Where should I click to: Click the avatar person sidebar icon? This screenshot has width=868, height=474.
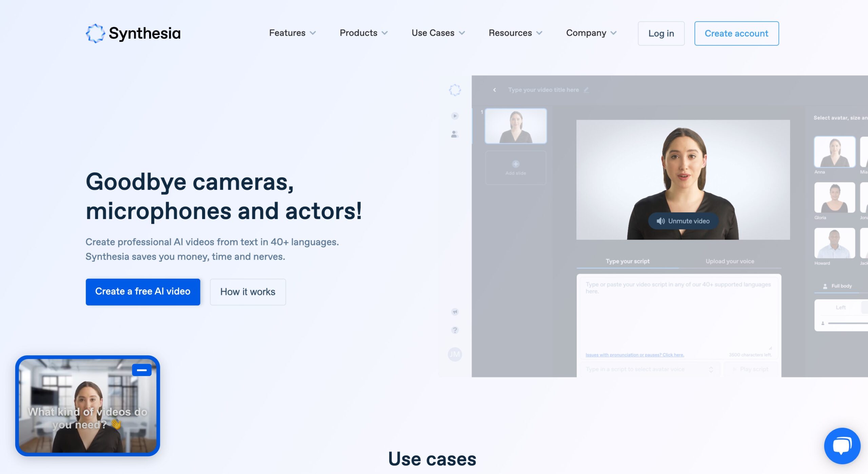coord(454,134)
